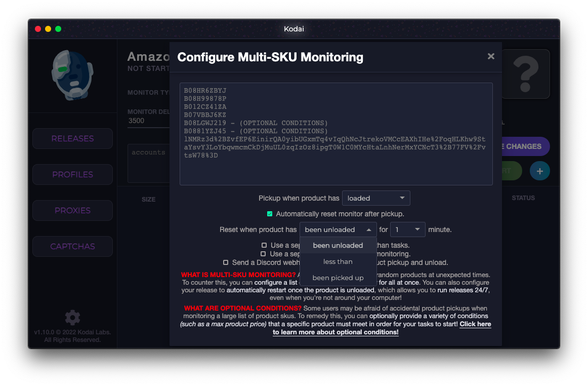Click the yellow minimize window button
Screen dimensions: 588x386
coord(48,29)
